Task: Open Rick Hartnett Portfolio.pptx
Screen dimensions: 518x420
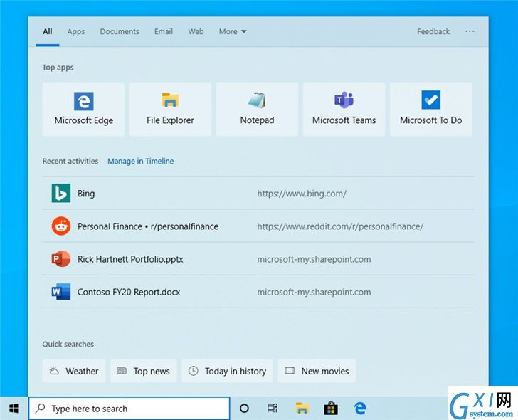Action: click(x=130, y=259)
